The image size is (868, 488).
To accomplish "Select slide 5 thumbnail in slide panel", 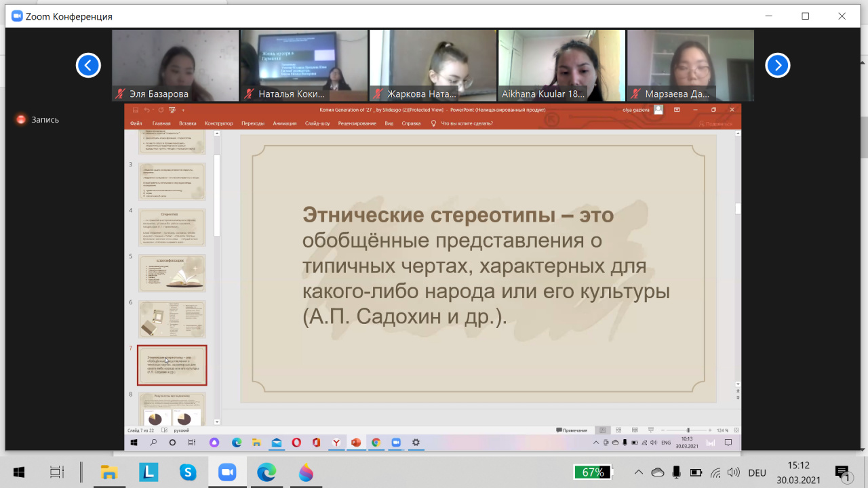I will 172,273.
